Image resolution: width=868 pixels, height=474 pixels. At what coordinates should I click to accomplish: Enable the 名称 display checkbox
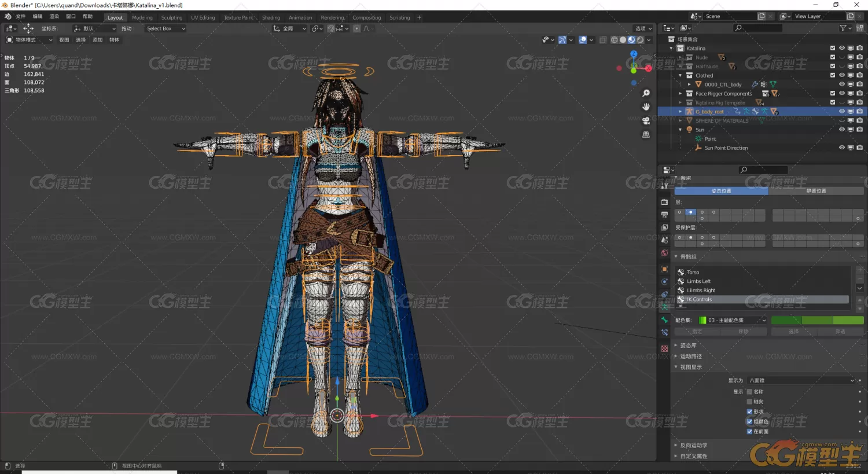click(x=750, y=392)
